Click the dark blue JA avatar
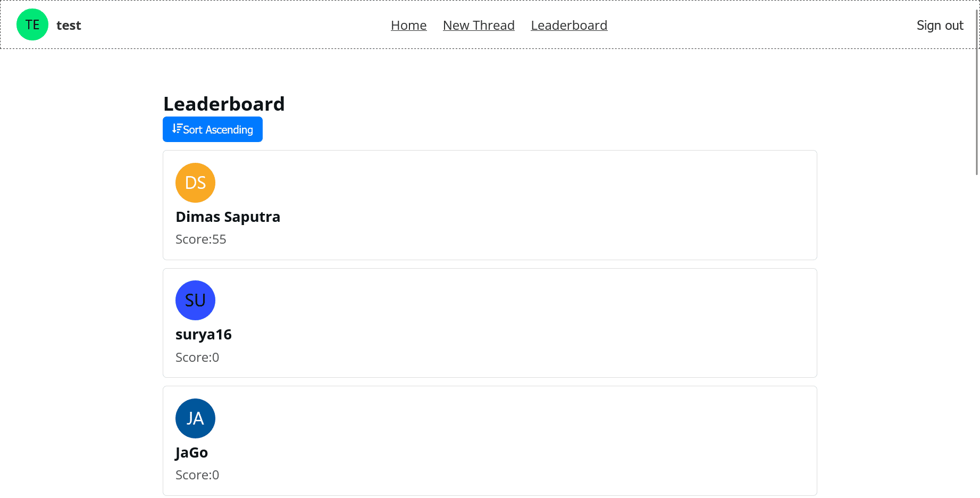This screenshot has height=498, width=980. [x=195, y=419]
